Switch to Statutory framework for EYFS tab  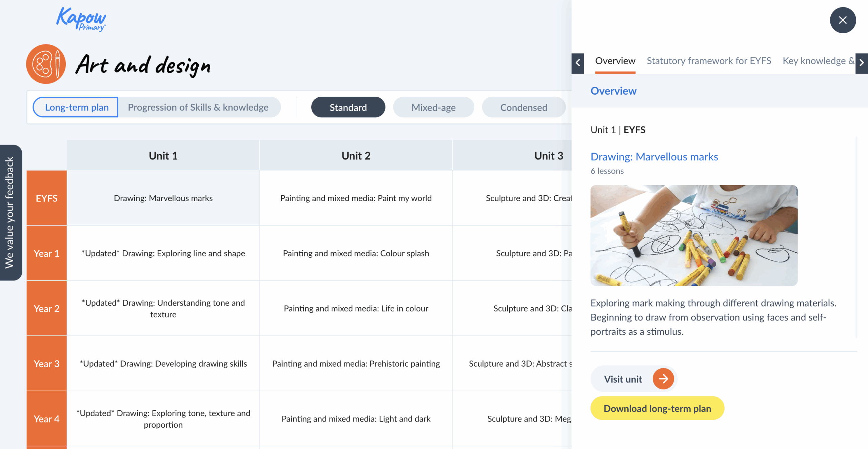[709, 61]
